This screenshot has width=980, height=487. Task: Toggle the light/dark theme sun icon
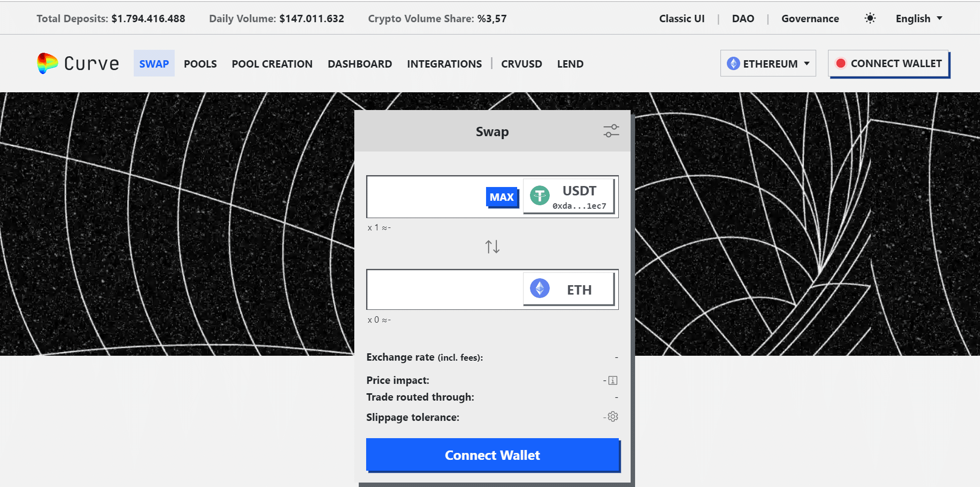click(870, 18)
